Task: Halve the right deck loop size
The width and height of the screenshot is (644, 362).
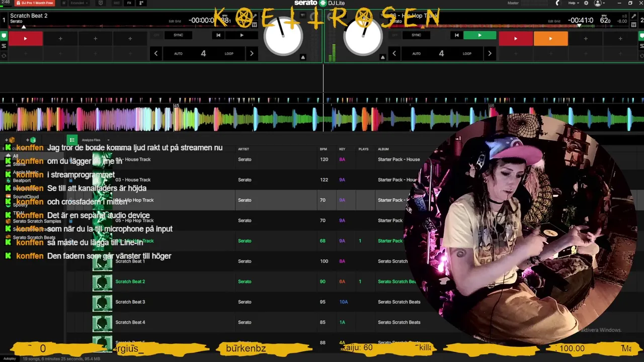Action: 394,53
